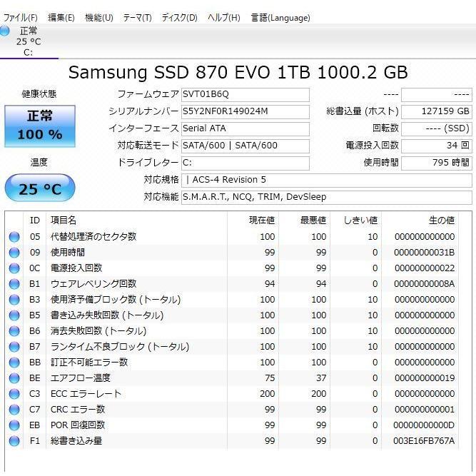Select the C: drive status tab
The height and width of the screenshot is (476, 476).
coord(29,41)
